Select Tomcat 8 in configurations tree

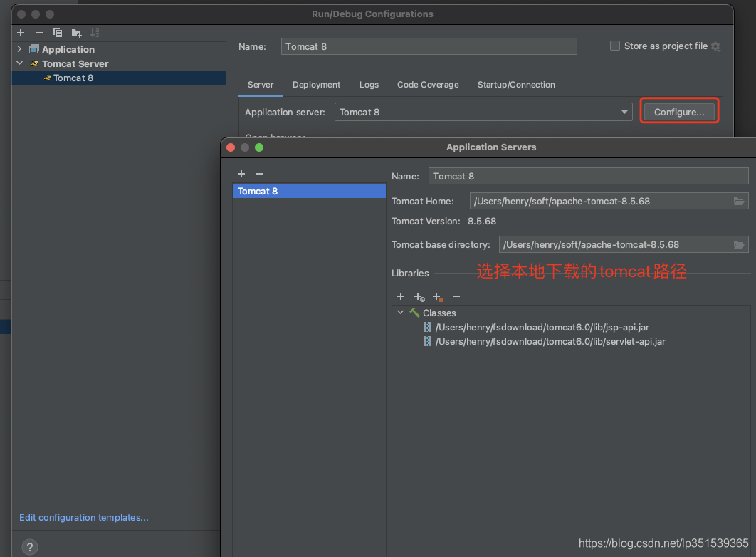(119, 78)
